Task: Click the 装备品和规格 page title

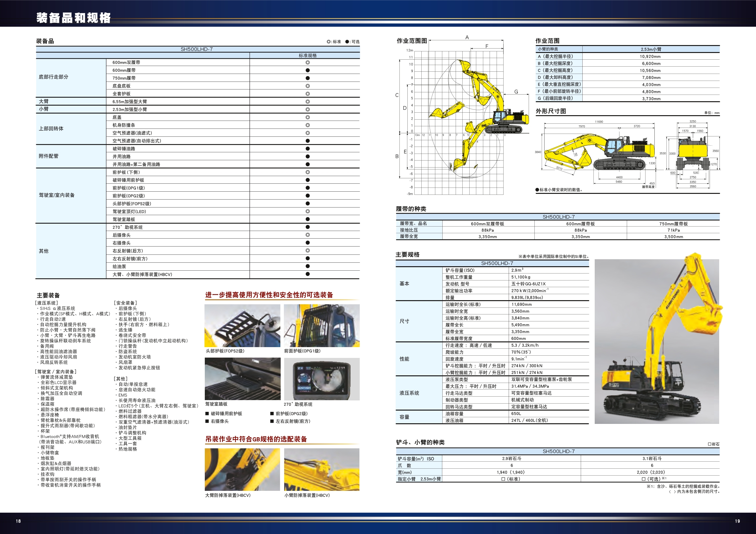Action: coord(74,18)
